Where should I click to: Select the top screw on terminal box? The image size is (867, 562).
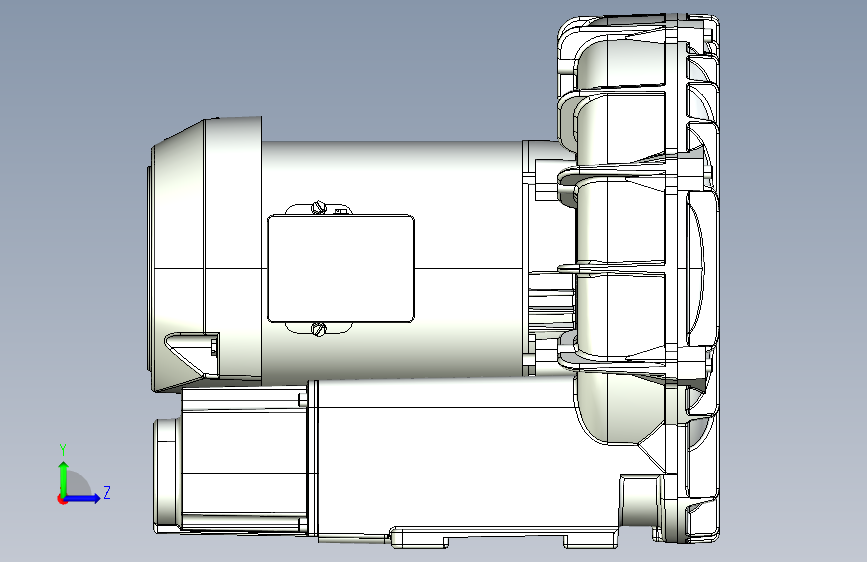click(x=318, y=207)
